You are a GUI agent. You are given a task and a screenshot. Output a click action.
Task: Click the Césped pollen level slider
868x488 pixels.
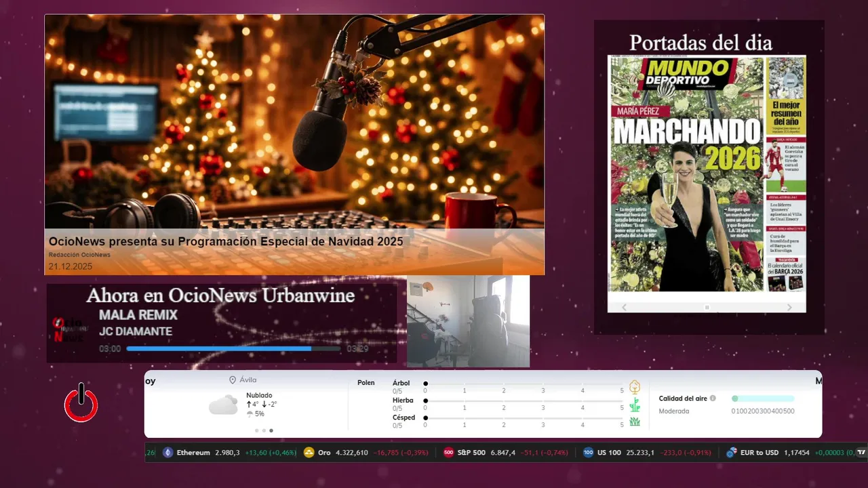coord(524,419)
